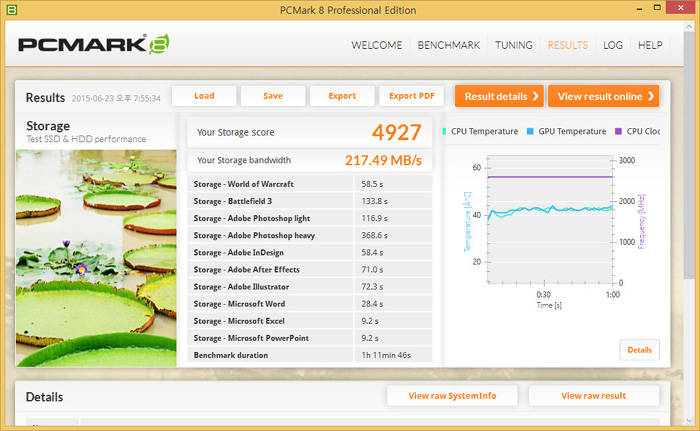Image resolution: width=700 pixels, height=431 pixels.
Task: Select Storage - Microsoft Excel row
Action: [310, 321]
